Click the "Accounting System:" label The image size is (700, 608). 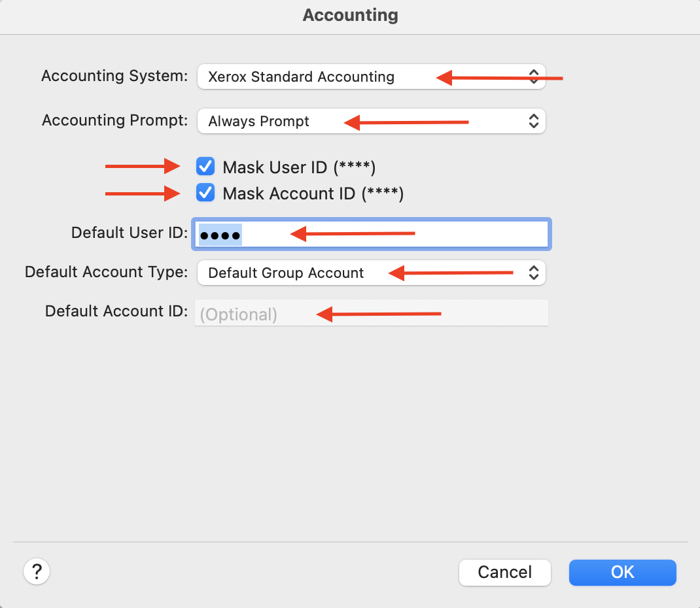tap(114, 76)
